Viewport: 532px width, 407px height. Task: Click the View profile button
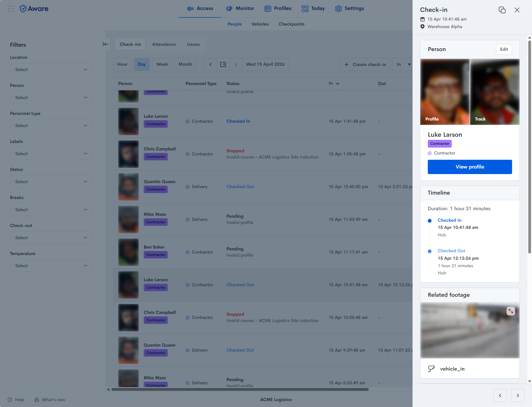click(x=469, y=167)
